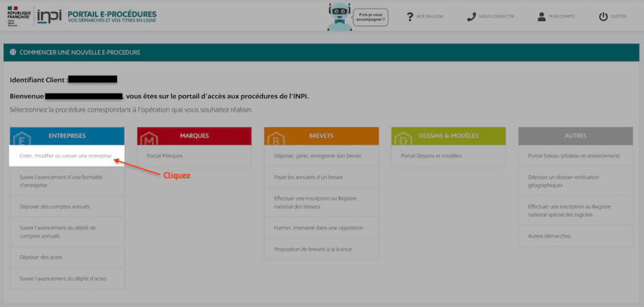644x307 pixels.
Task: Click Payer les annuités d'un brevet
Action: pos(321,177)
